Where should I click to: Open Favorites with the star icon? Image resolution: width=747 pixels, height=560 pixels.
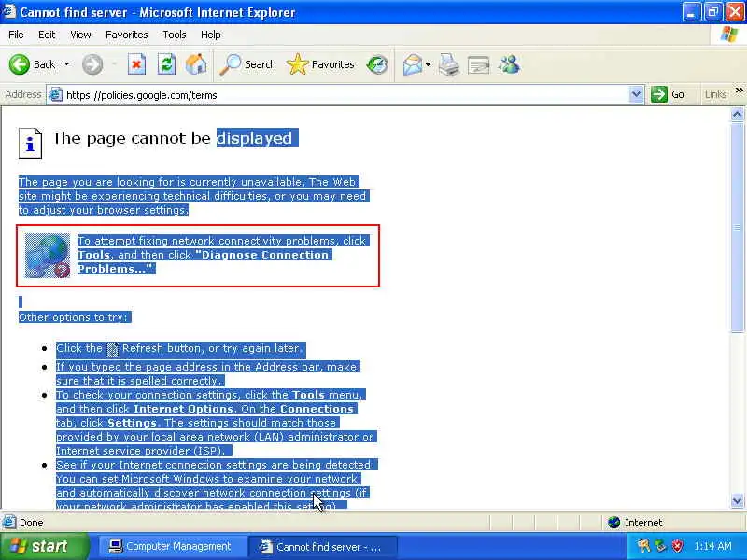point(320,64)
